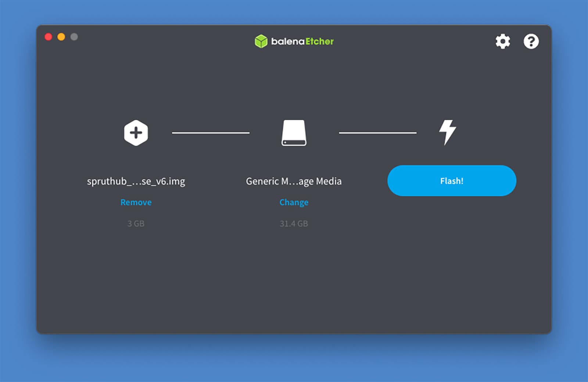Click the target drive icon
This screenshot has width=588, height=382.
coord(294,133)
